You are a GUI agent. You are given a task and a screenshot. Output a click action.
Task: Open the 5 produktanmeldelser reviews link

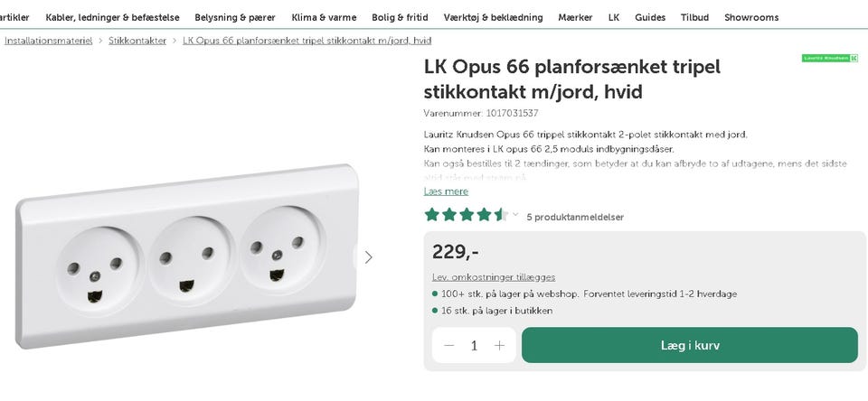(x=575, y=217)
